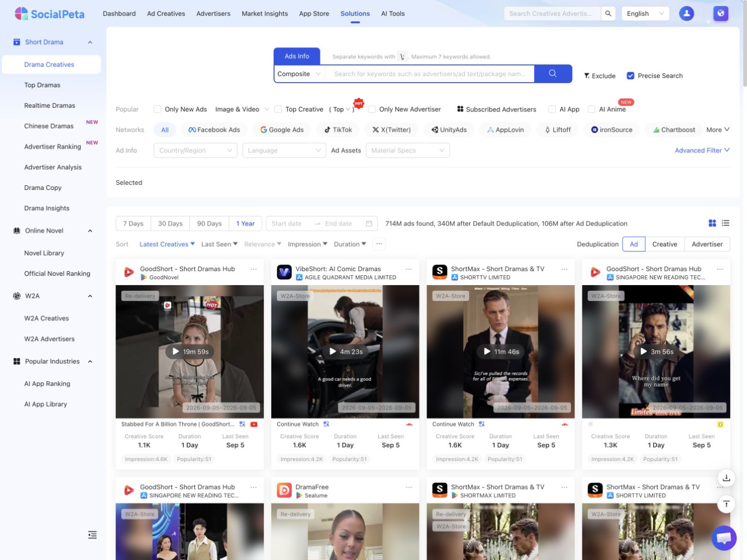Click the Exclude filter button
Viewport: 747px width, 560px height.
click(599, 76)
